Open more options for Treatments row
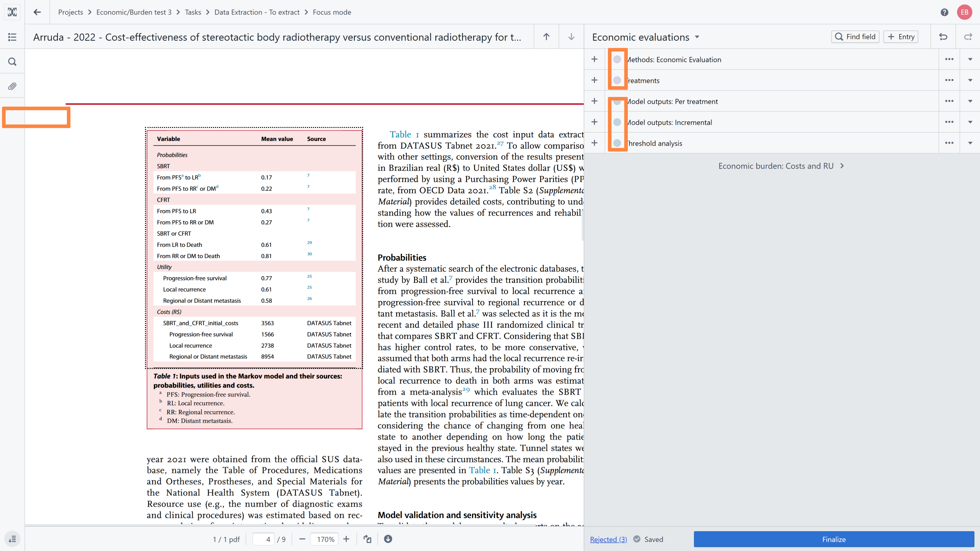This screenshot has width=980, height=551. pos(949,80)
